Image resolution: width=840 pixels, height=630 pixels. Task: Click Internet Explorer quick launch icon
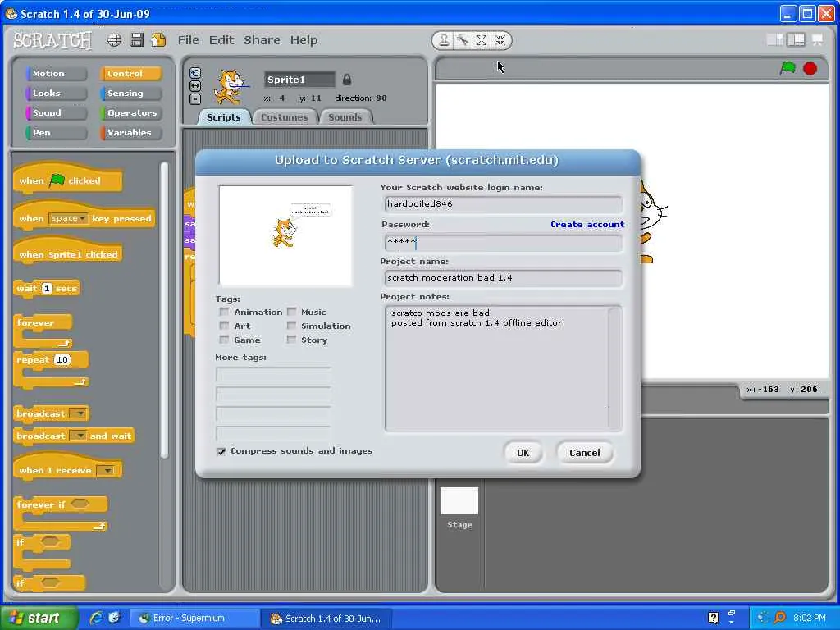tap(97, 618)
